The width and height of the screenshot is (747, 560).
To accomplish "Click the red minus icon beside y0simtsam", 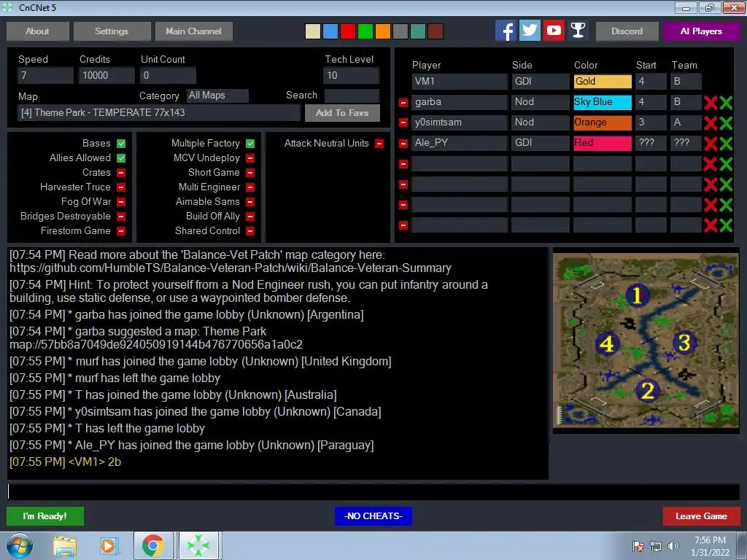I will click(x=403, y=122).
